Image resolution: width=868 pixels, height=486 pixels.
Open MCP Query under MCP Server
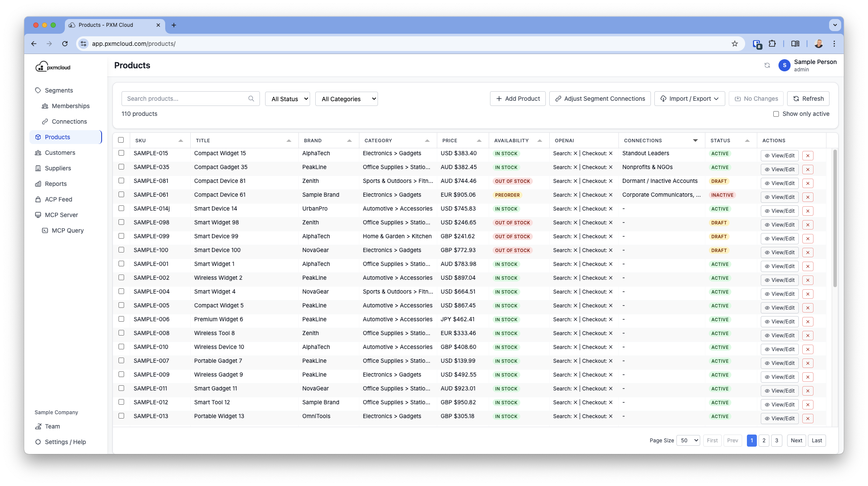pos(67,230)
